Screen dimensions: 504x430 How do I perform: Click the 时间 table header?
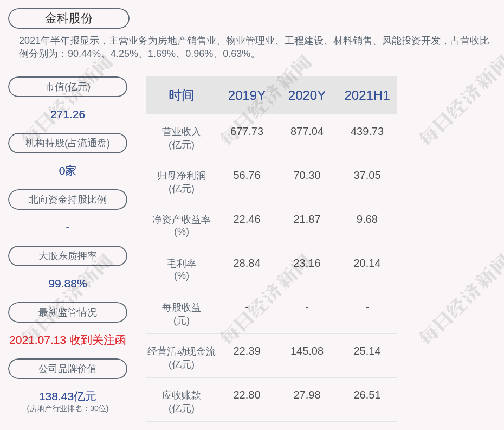(182, 95)
